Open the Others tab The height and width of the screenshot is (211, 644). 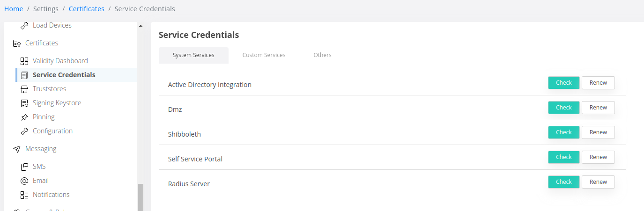[322, 55]
